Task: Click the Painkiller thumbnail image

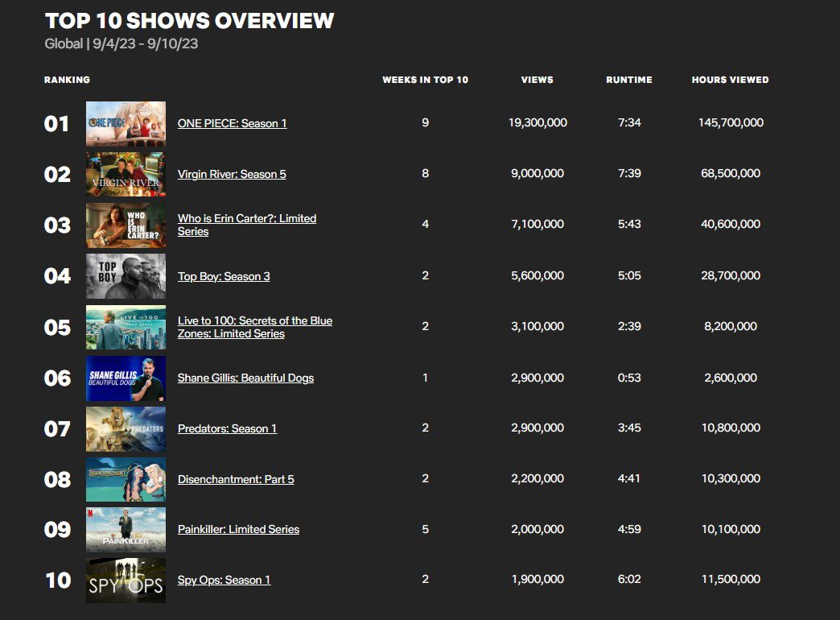Action: pyautogui.click(x=126, y=530)
